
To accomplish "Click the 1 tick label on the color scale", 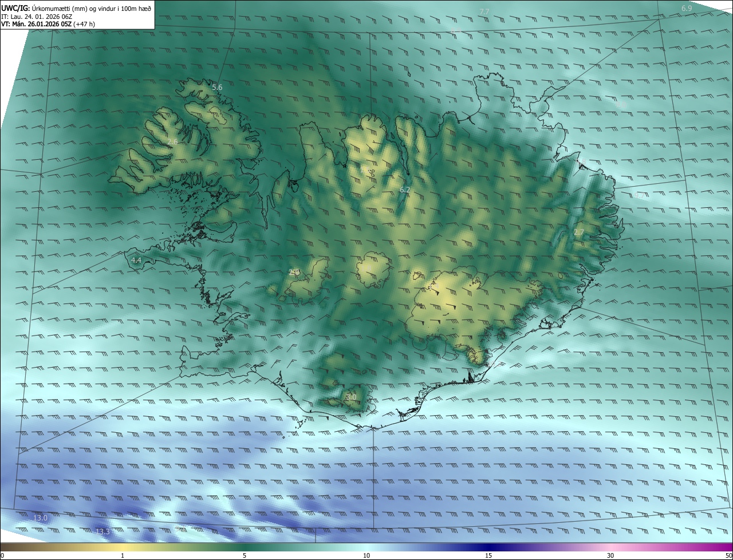I will coord(123,555).
